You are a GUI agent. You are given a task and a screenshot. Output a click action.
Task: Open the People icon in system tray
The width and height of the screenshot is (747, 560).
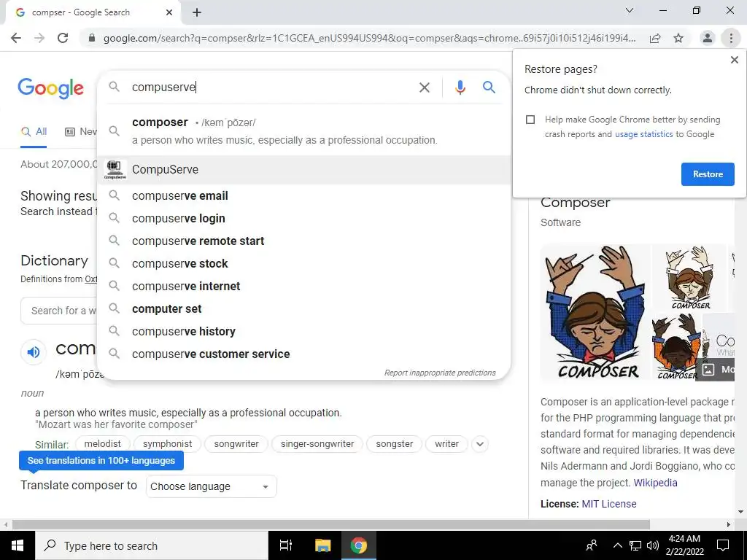pyautogui.click(x=592, y=545)
